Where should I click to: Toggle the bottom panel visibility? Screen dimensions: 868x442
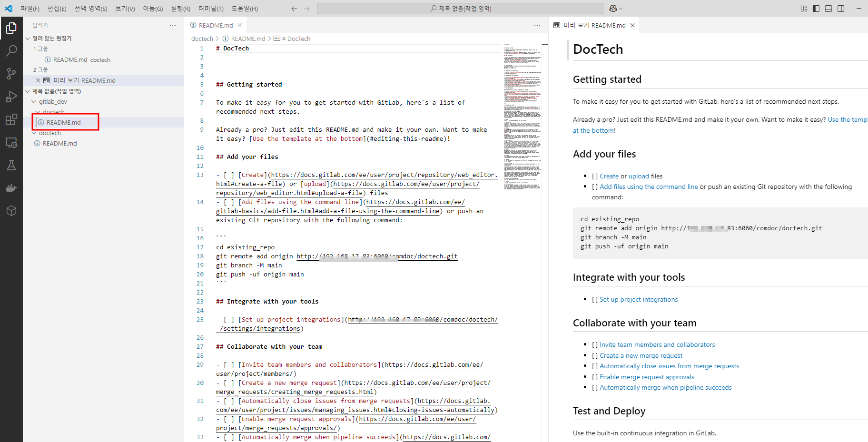pos(829,9)
